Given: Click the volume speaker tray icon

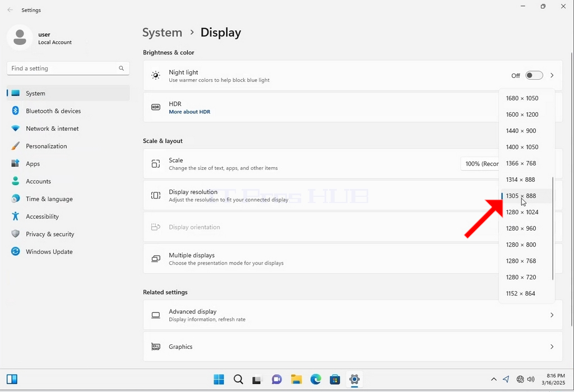Looking at the screenshot, I should [531, 379].
